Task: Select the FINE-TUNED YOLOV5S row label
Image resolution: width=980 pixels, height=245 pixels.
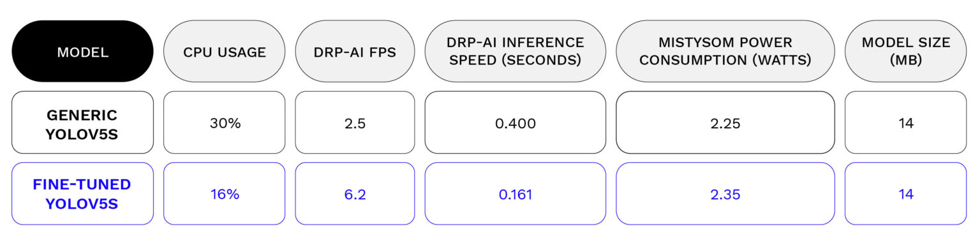Action: point(82,194)
